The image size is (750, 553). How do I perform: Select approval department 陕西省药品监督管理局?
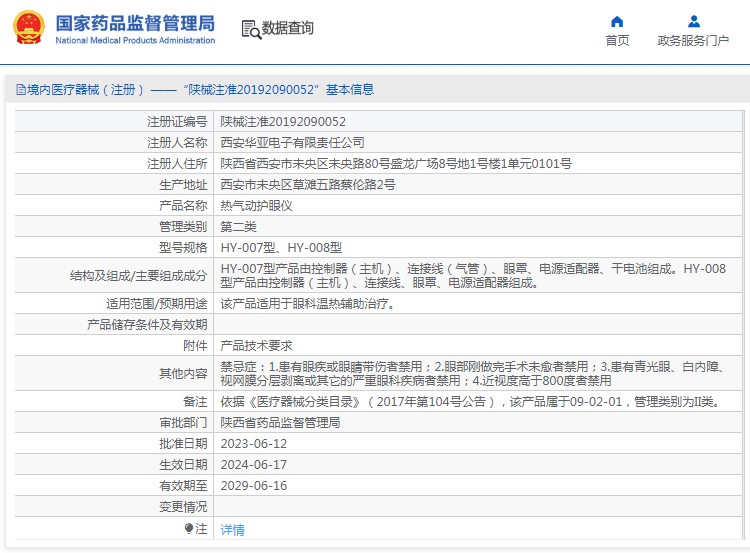click(280, 423)
